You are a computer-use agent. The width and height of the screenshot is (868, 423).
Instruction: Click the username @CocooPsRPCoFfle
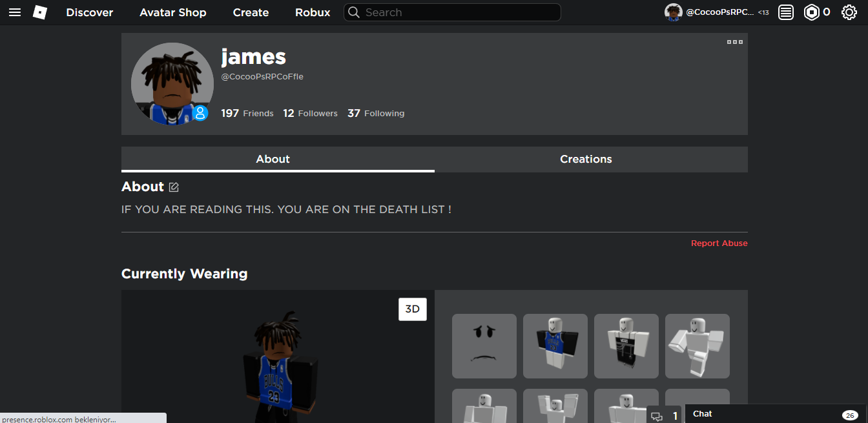coord(262,77)
